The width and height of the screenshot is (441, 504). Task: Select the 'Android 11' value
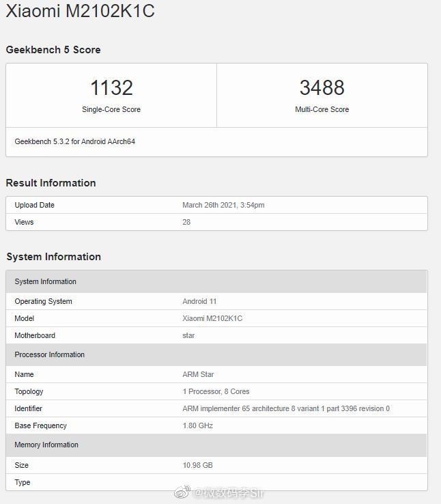click(199, 301)
